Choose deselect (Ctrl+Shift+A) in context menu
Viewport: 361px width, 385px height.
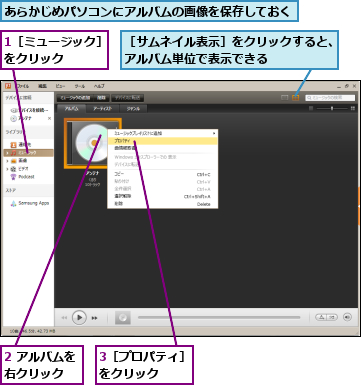click(x=163, y=196)
